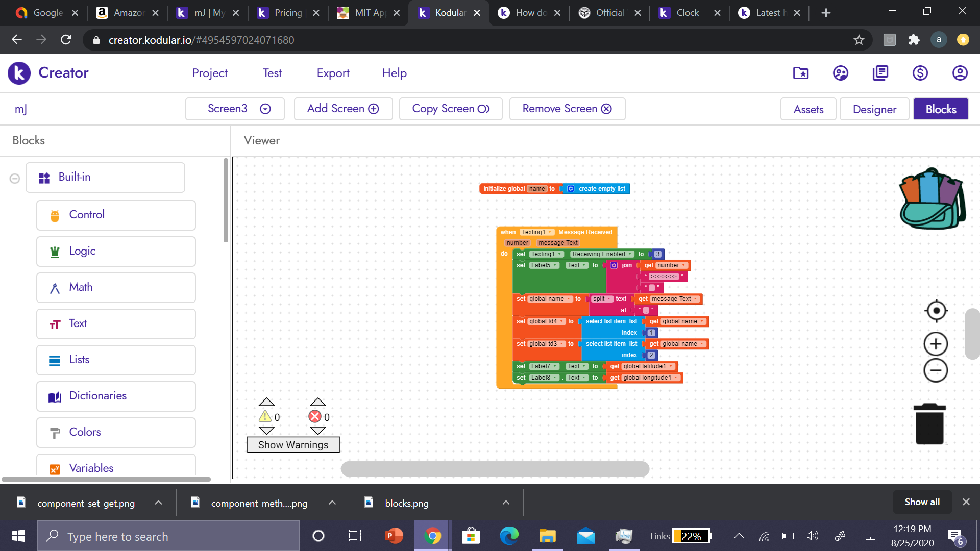Open the community smiley face icon

[840, 73]
